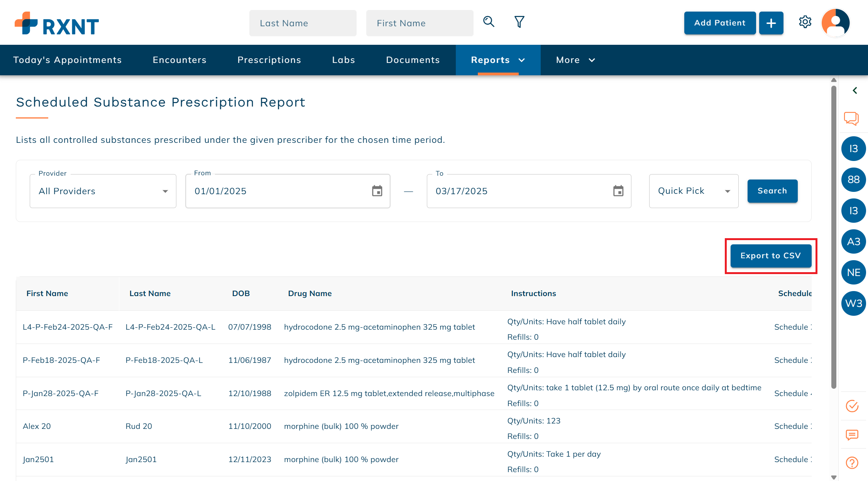868x481 pixels.
Task: Select the Reports tab label
Action: [x=491, y=60]
